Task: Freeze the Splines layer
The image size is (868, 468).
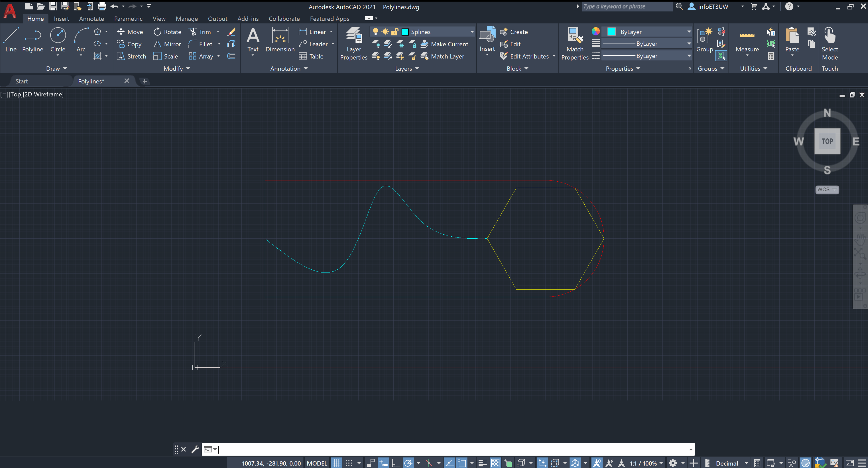Action: pos(400,44)
